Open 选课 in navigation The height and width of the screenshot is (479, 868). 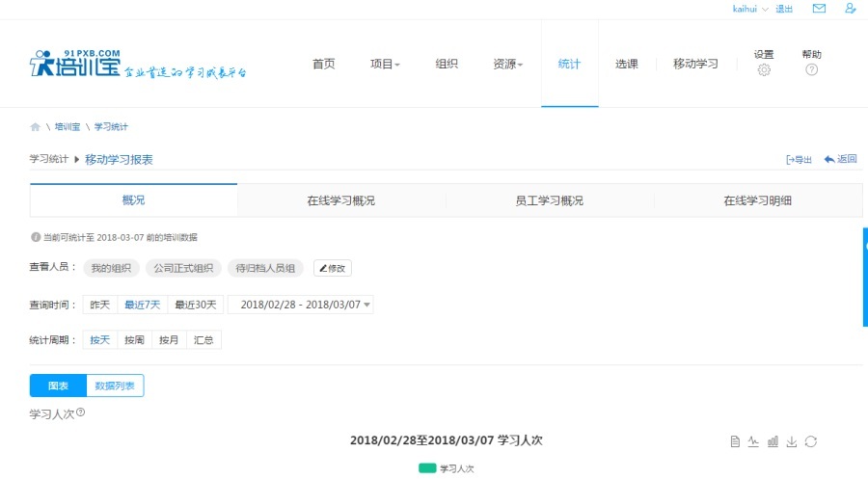(x=627, y=65)
